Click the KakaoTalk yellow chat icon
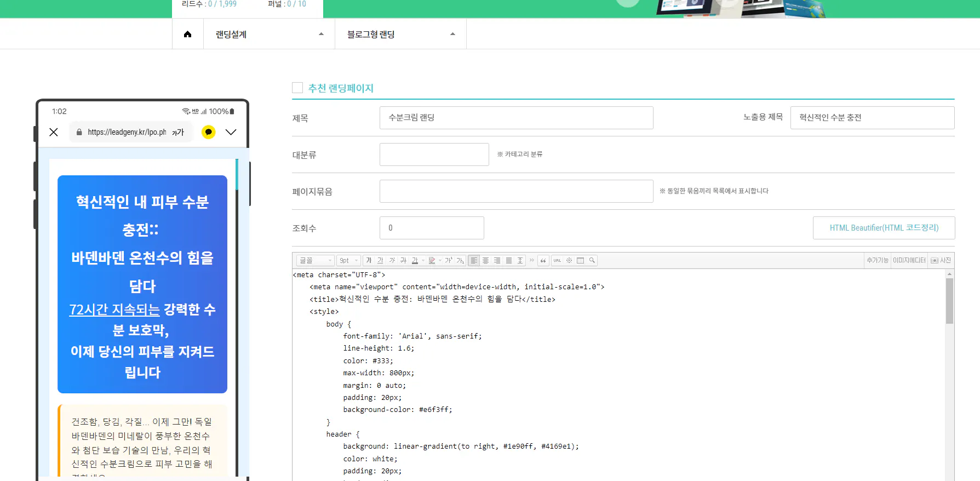Screen dimensions: 980x481 point(208,132)
